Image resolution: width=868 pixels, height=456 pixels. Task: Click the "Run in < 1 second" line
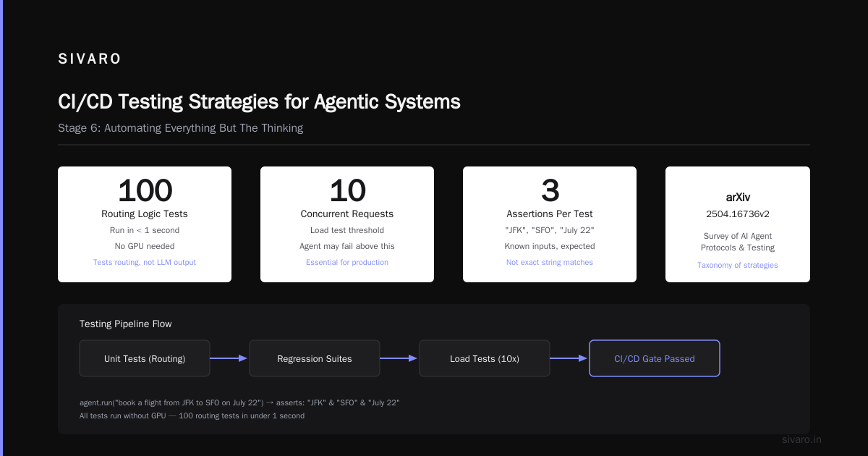[145, 230]
